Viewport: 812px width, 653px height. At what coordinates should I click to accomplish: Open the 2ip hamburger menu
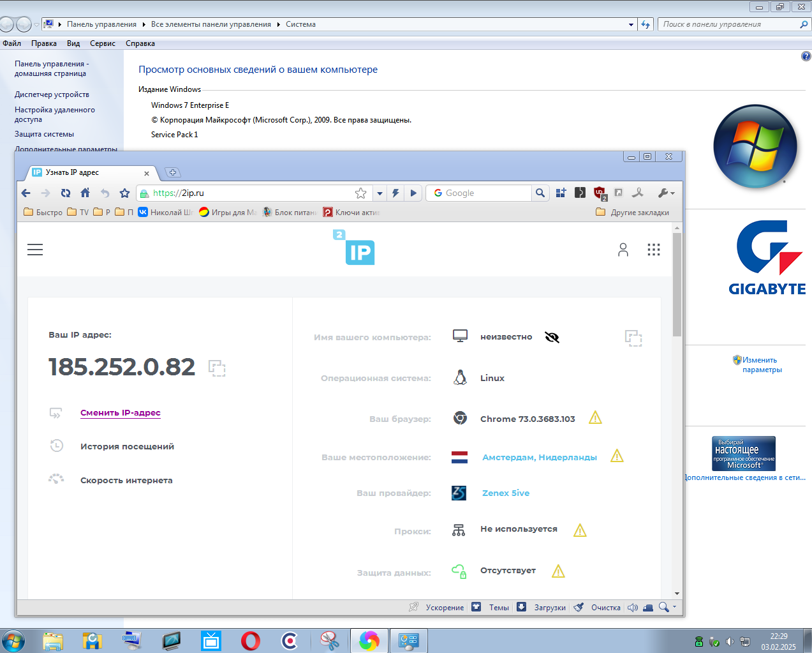[35, 250]
